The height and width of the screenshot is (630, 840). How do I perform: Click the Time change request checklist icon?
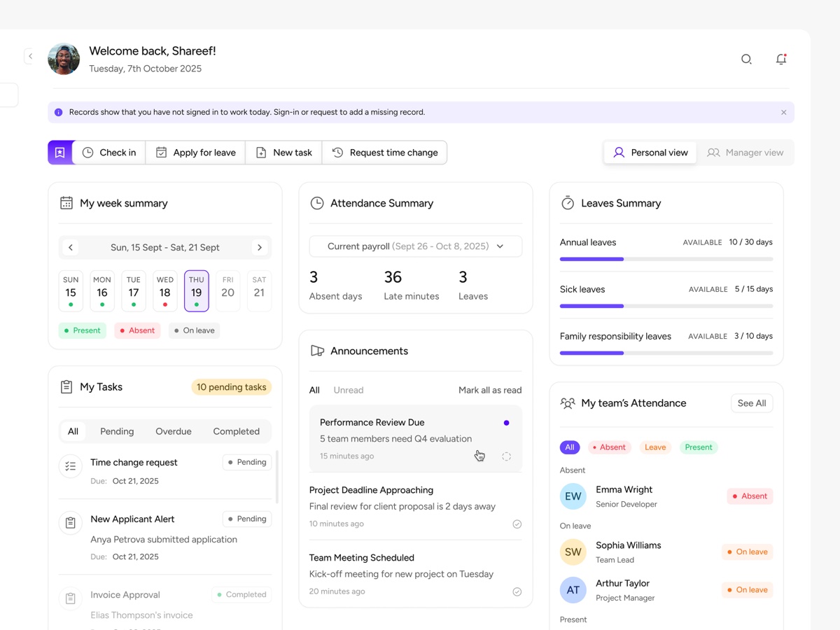coord(71,466)
